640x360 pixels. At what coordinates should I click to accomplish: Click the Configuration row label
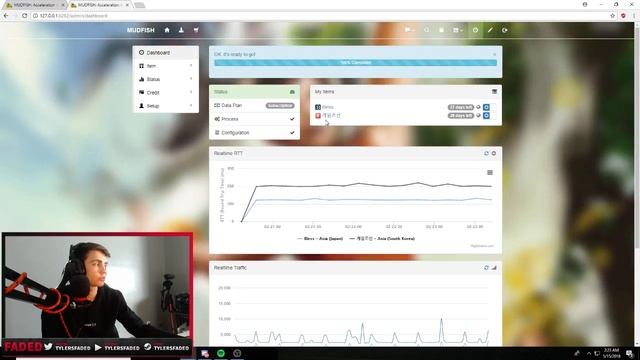coord(235,133)
